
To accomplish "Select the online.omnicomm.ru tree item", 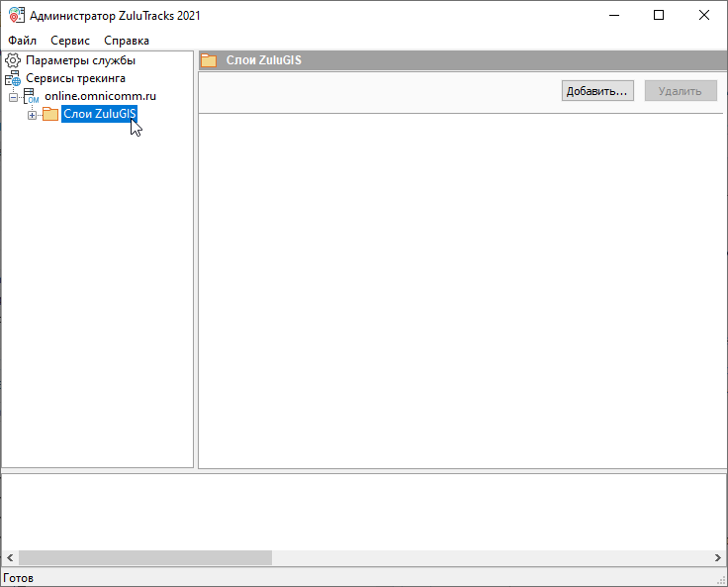I will point(100,96).
